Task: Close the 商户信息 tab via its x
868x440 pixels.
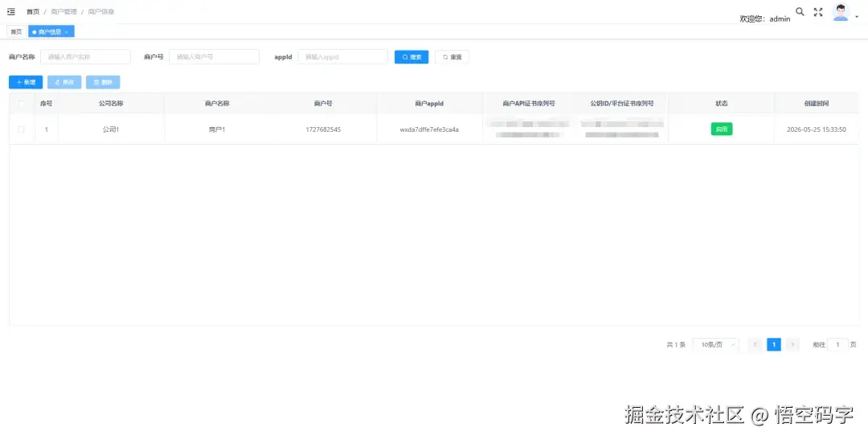Action: click(x=67, y=32)
